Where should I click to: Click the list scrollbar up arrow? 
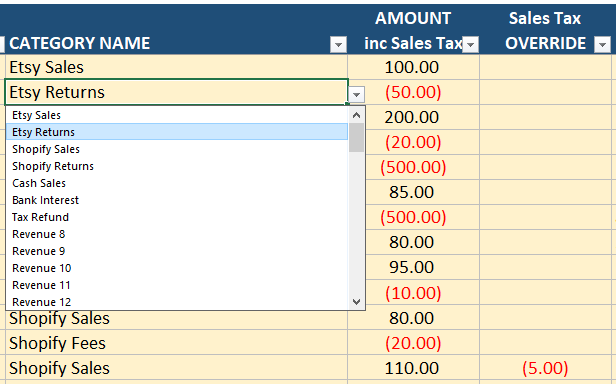pos(356,115)
